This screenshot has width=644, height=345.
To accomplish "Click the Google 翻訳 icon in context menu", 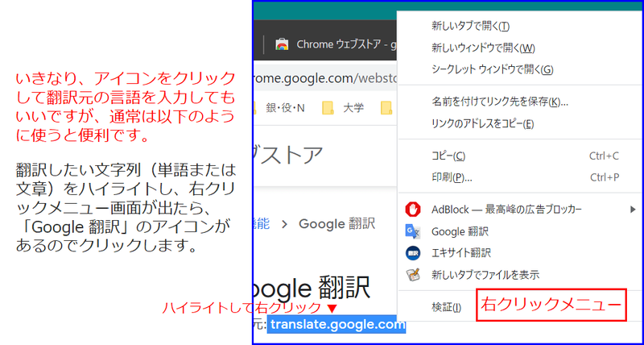I will point(412,231).
